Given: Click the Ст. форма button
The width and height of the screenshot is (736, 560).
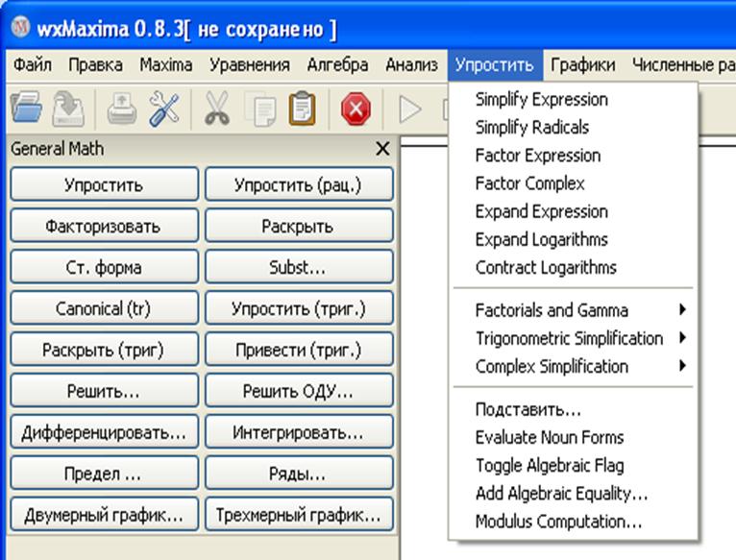Looking at the screenshot, I should coord(104,267).
